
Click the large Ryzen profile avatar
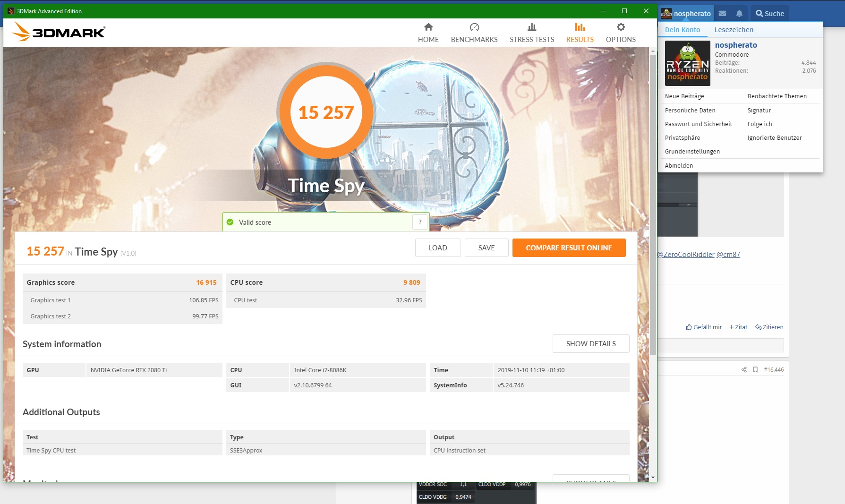tap(687, 63)
